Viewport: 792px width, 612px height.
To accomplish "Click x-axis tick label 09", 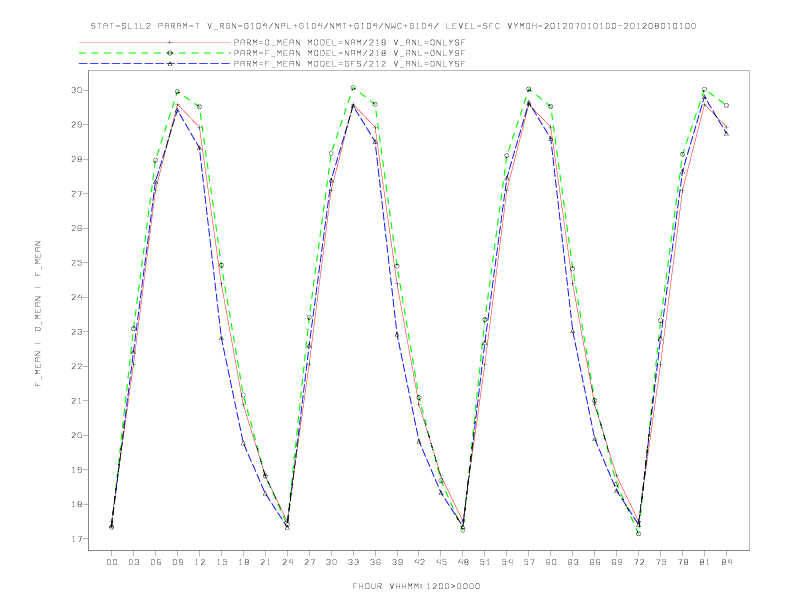I will [x=177, y=562].
